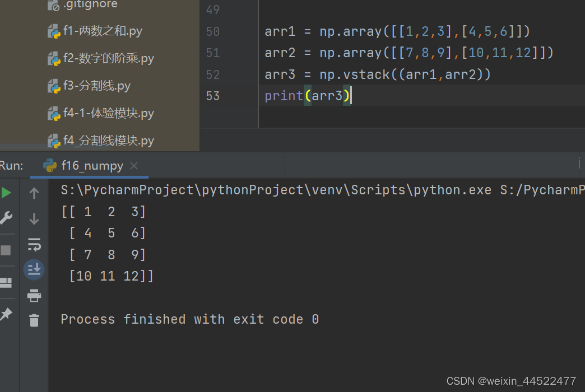The image size is (585, 392).
Task: Click the Python file icon of f1-两数之和.py
Action: coord(54,31)
